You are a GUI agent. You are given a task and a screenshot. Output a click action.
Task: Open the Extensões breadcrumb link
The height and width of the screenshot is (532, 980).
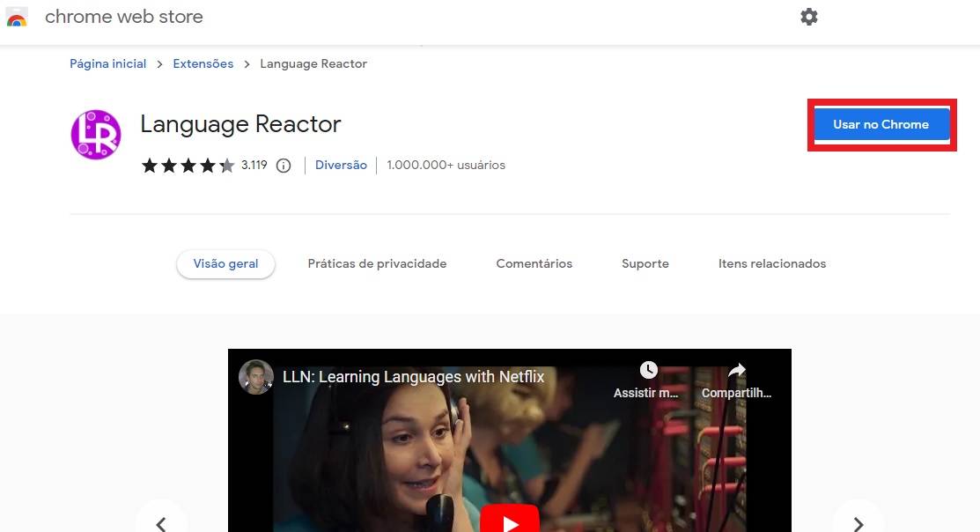[x=203, y=64]
